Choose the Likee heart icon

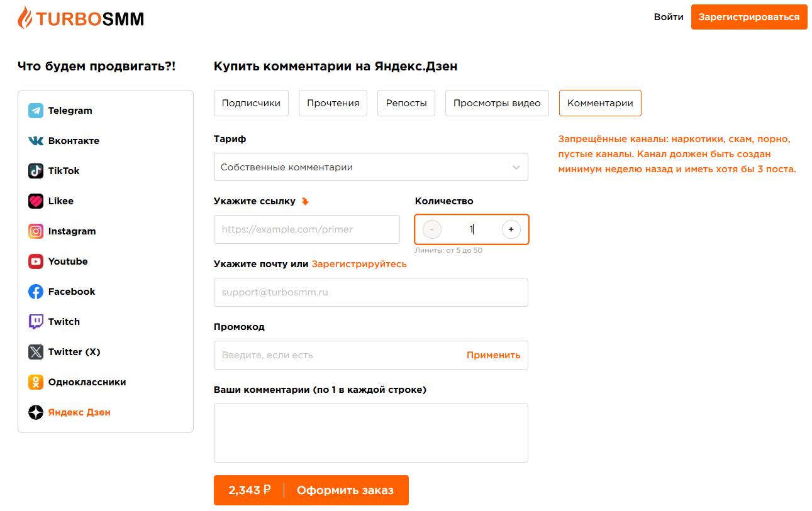36,201
